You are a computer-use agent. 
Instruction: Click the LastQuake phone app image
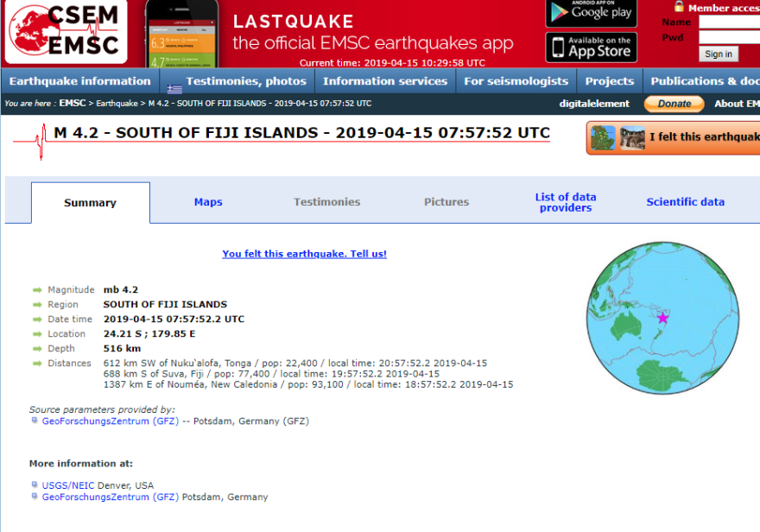[181, 35]
